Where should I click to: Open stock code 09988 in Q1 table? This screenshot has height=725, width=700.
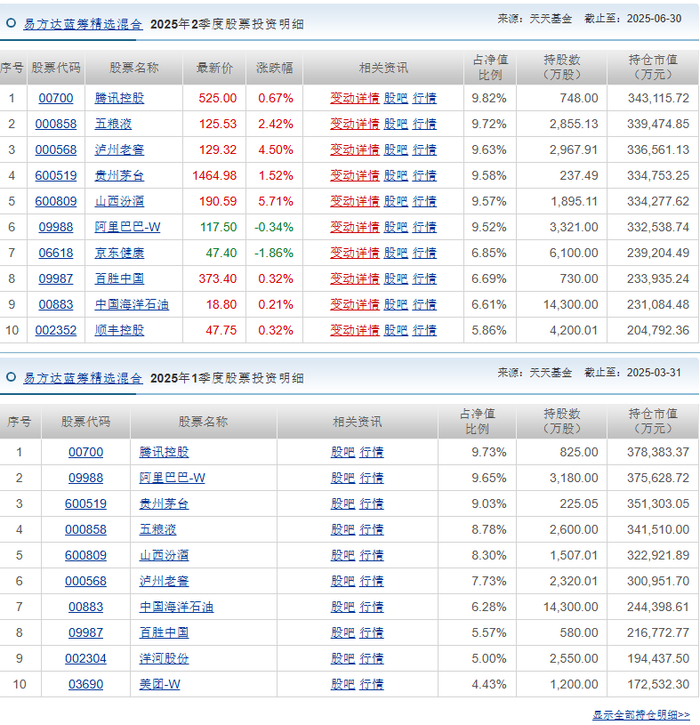[x=86, y=478]
